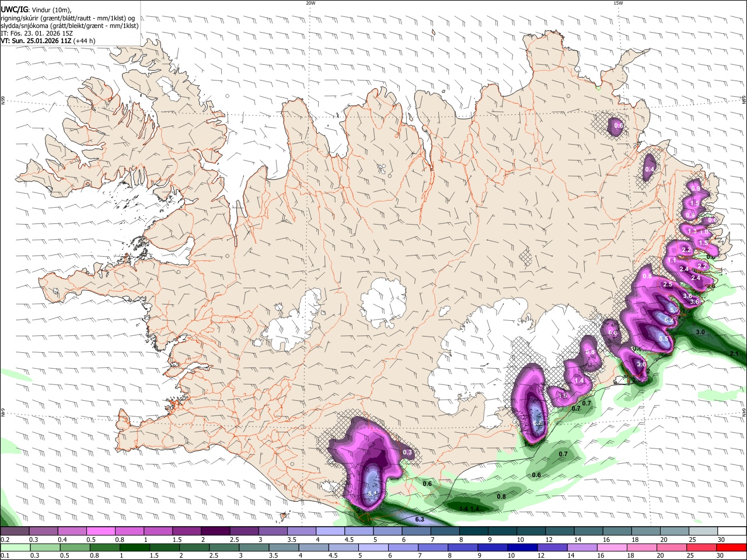The height and width of the screenshot is (560, 747).
Task: Select the palest green first rain legend swatch
Action: pos(15,548)
